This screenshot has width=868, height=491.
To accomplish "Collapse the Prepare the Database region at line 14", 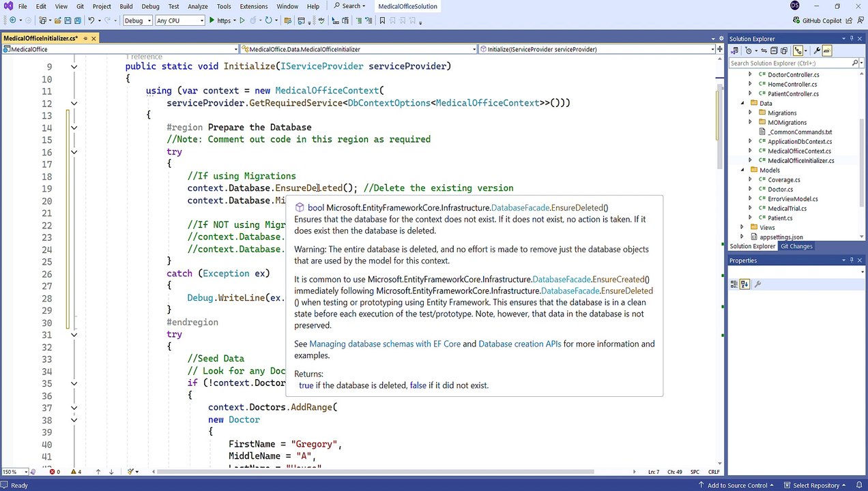I will pyautogui.click(x=74, y=128).
